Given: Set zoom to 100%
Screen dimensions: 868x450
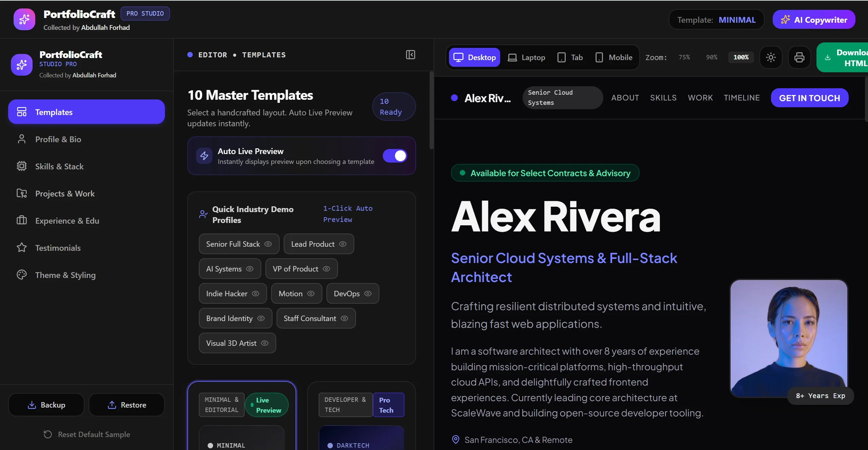Looking at the screenshot, I should (x=741, y=57).
